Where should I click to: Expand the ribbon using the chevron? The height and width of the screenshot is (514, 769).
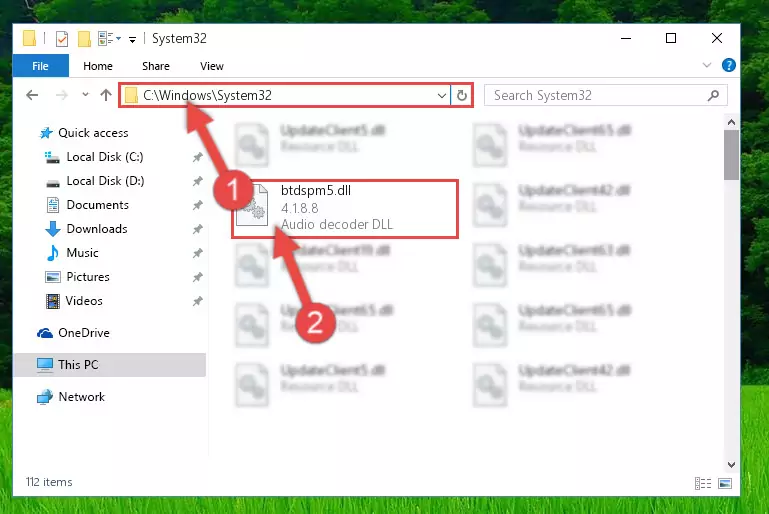point(707,65)
